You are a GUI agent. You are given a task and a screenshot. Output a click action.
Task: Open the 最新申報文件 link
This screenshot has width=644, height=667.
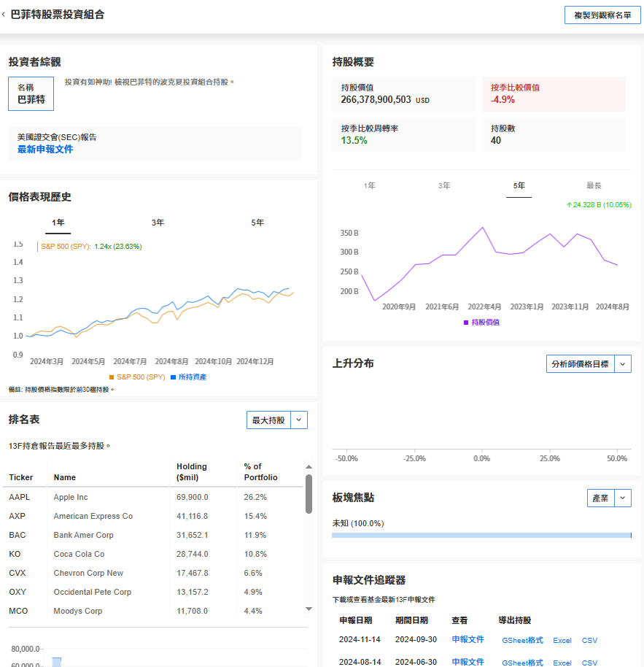pyautogui.click(x=45, y=150)
